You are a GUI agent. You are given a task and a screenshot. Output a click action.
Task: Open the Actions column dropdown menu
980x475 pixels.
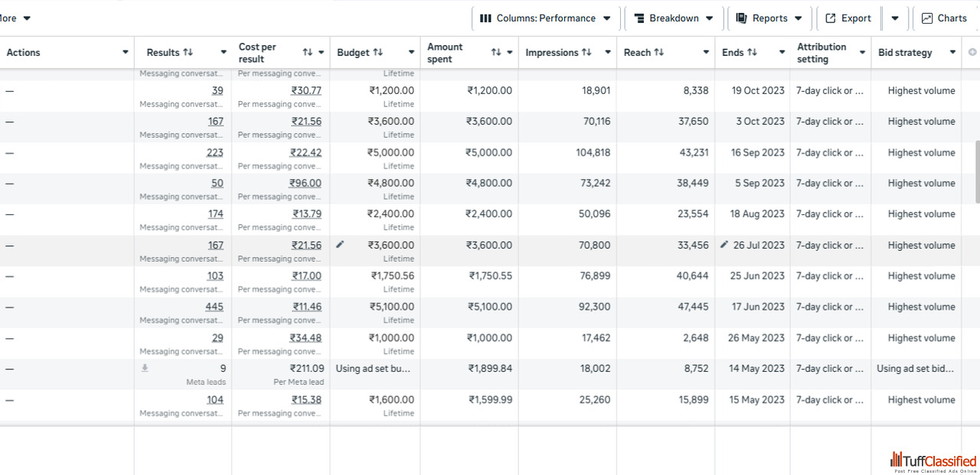coord(126,53)
